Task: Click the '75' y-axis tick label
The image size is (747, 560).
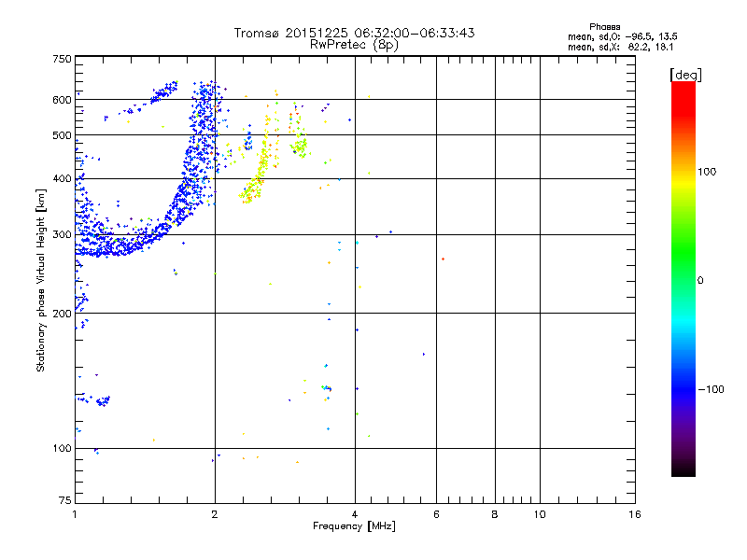Action: (65, 500)
